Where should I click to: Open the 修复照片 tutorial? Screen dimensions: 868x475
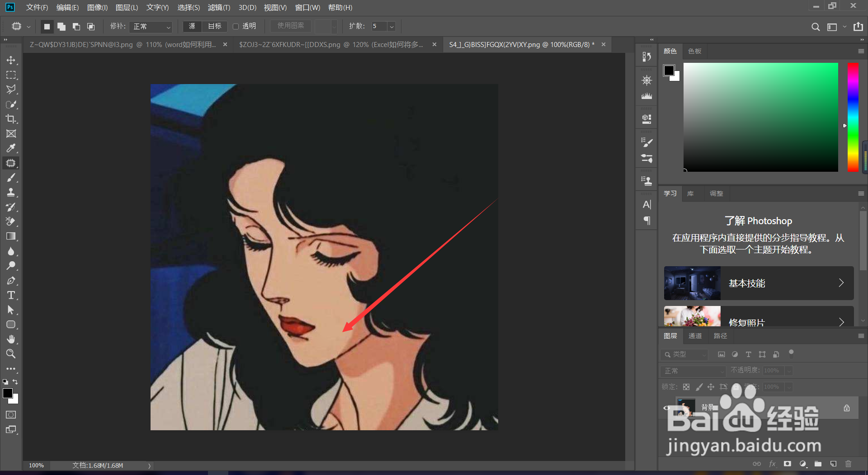(x=759, y=316)
